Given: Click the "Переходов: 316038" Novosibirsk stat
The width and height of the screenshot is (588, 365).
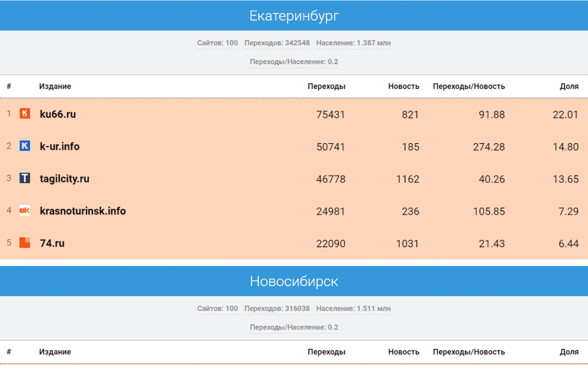Looking at the screenshot, I should [x=276, y=308].
